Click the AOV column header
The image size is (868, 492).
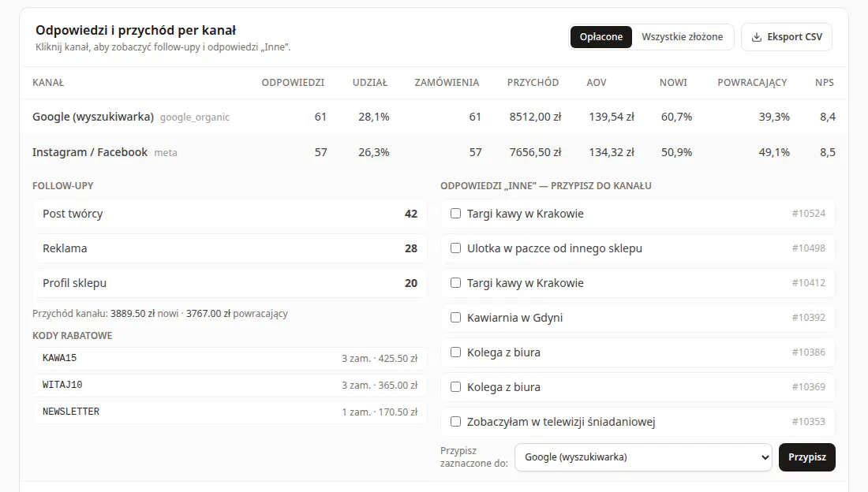pos(597,83)
